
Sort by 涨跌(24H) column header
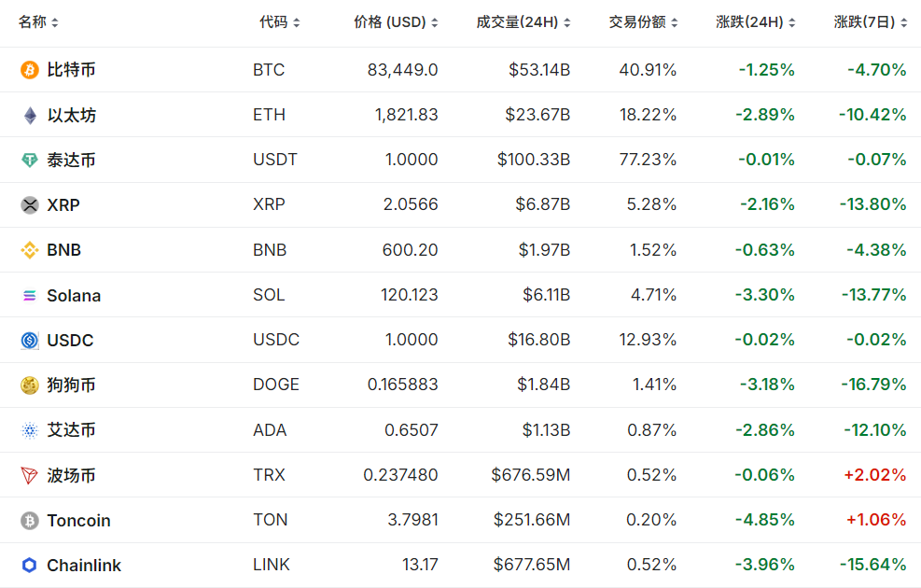[756, 22]
